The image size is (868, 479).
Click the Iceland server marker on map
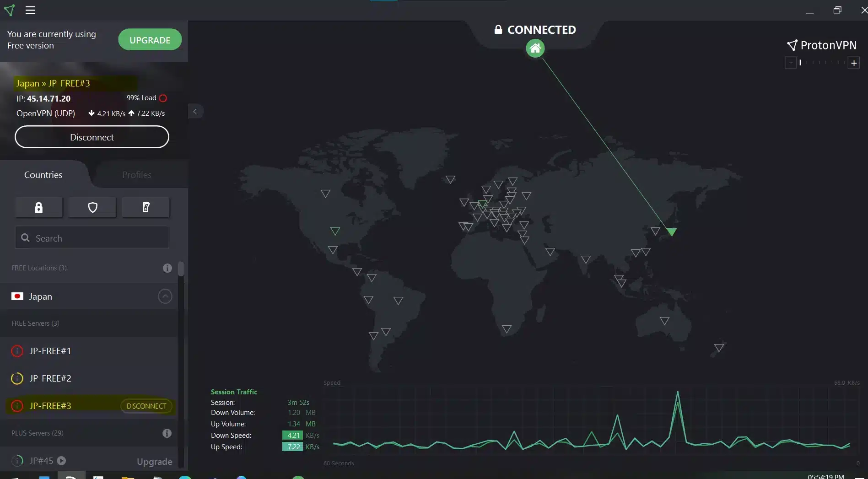coord(450,179)
